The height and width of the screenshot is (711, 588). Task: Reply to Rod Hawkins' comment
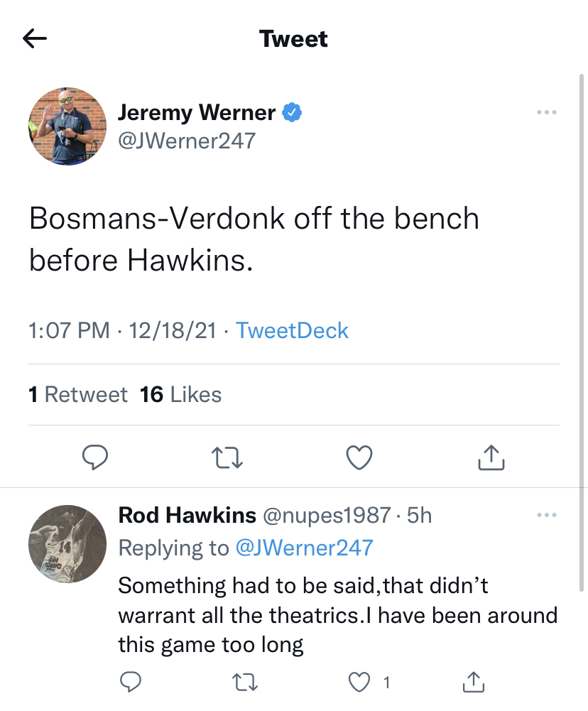pos(130,683)
